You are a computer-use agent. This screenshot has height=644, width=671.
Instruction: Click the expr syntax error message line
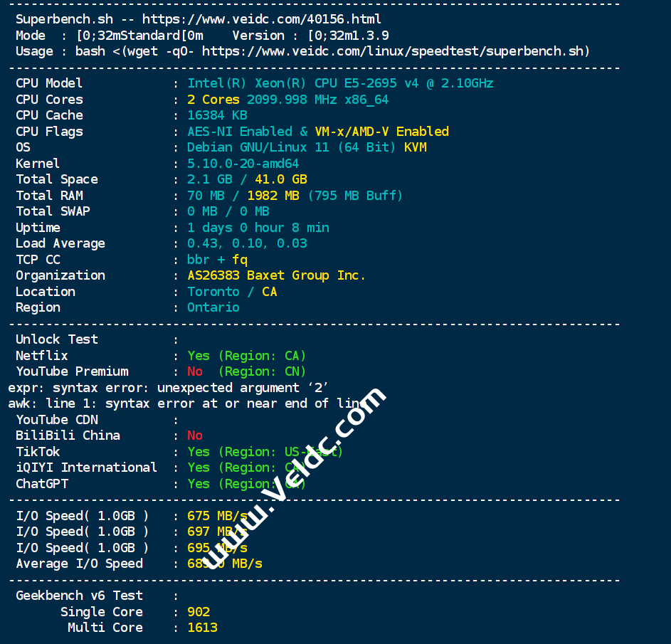coord(168,388)
